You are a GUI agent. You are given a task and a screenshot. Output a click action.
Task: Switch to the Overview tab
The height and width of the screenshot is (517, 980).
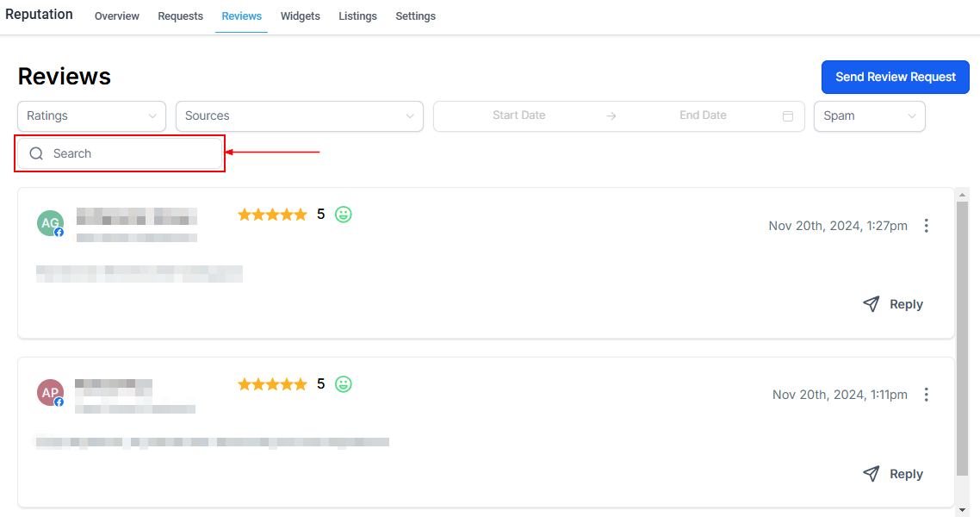[116, 16]
